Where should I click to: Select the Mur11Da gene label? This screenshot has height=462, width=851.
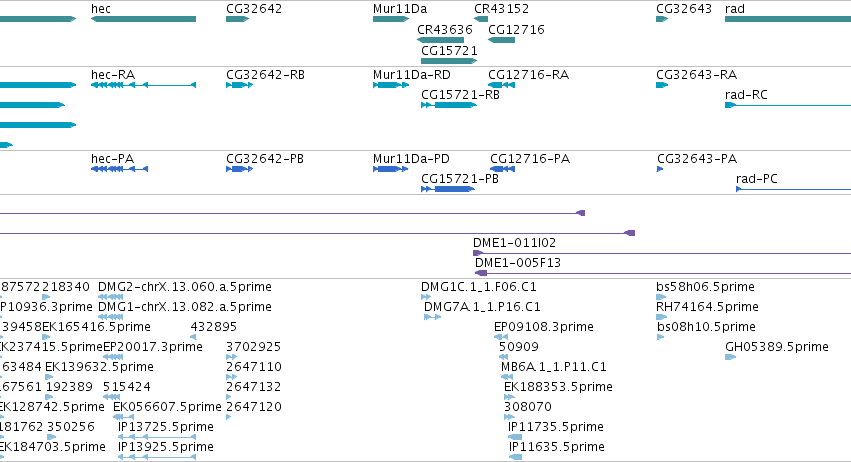pyautogui.click(x=400, y=9)
